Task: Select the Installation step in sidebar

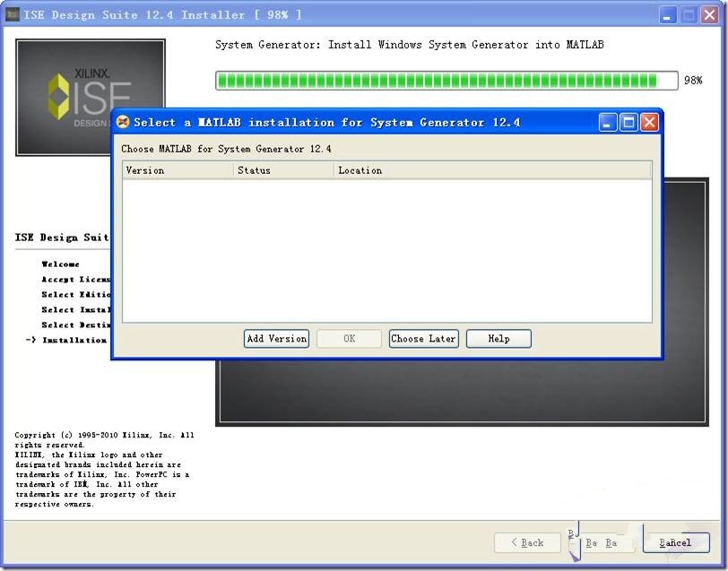Action: click(74, 341)
